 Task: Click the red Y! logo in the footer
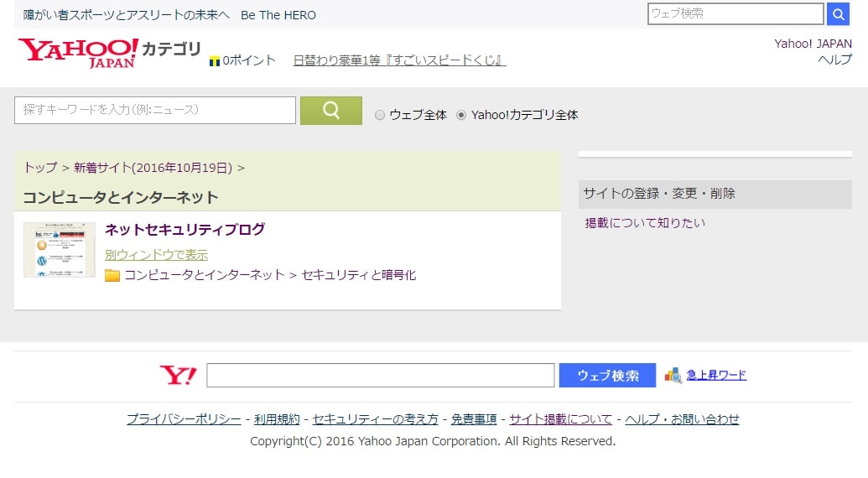[x=179, y=376]
